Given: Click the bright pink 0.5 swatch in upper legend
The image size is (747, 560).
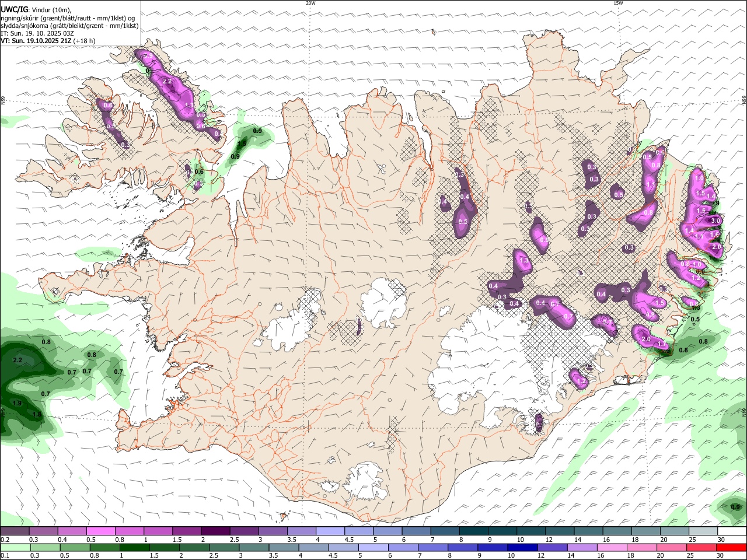Looking at the screenshot, I should [x=101, y=531].
